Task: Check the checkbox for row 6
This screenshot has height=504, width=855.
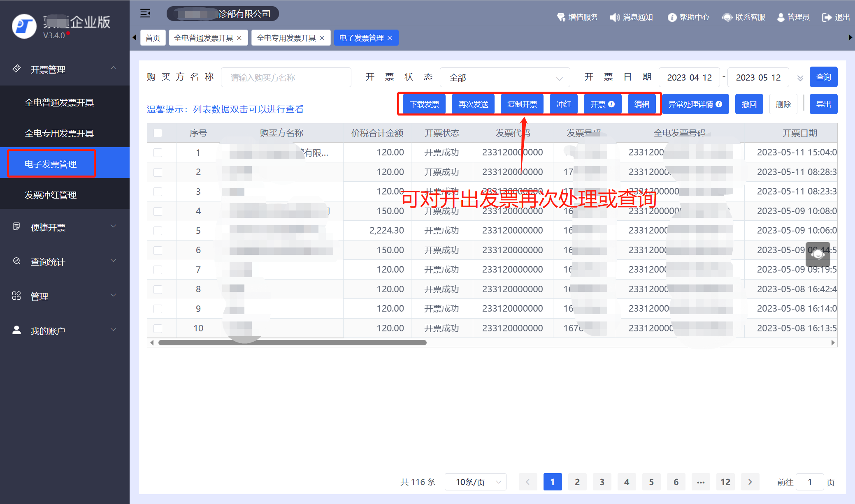Action: (x=158, y=250)
